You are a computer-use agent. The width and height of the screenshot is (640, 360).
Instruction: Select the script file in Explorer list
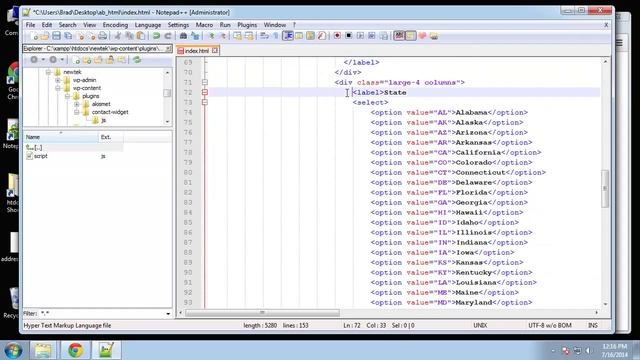tap(37, 156)
